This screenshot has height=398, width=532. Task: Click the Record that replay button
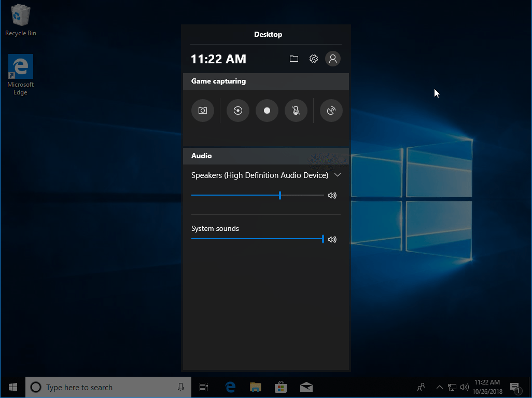(238, 111)
